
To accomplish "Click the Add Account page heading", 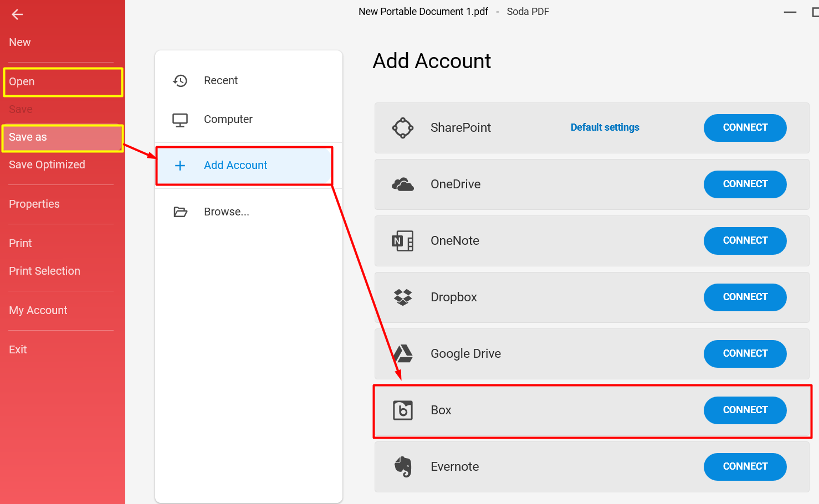I will [432, 61].
